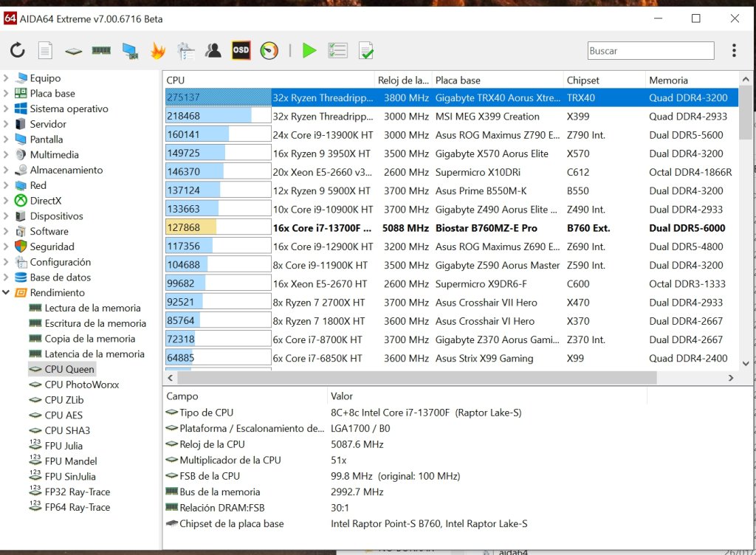Click into the Buscar search field
Viewport: 756px width, 555px height.
pos(650,51)
